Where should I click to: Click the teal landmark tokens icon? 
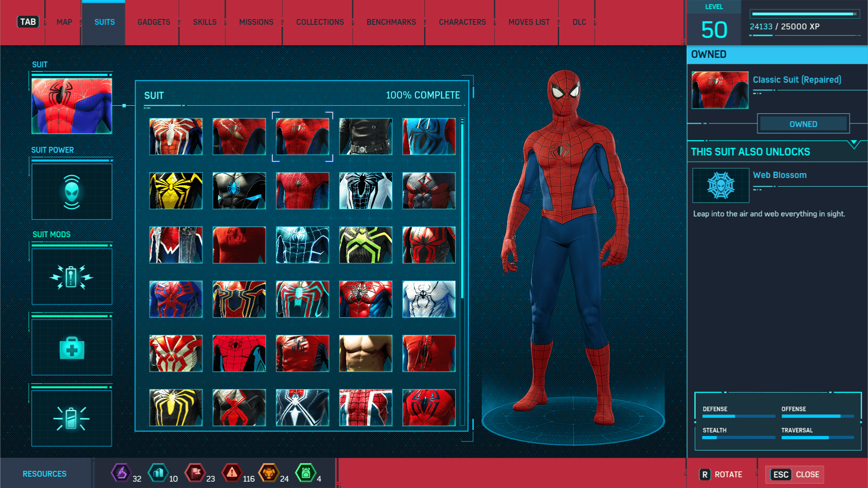[158, 474]
